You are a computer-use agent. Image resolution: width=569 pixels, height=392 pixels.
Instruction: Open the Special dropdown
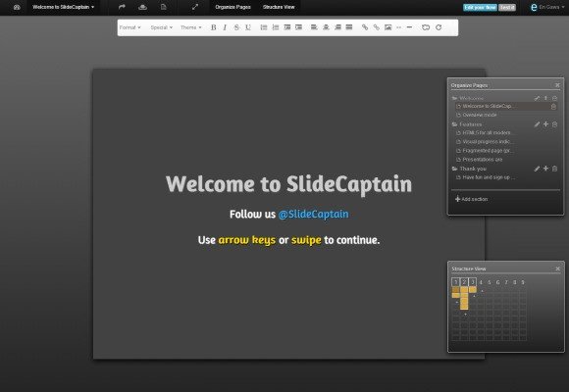pyautogui.click(x=162, y=27)
